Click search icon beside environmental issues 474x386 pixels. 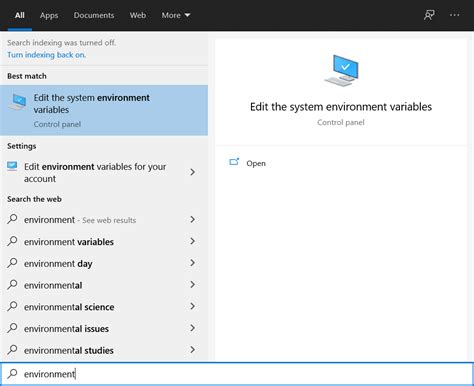click(12, 328)
